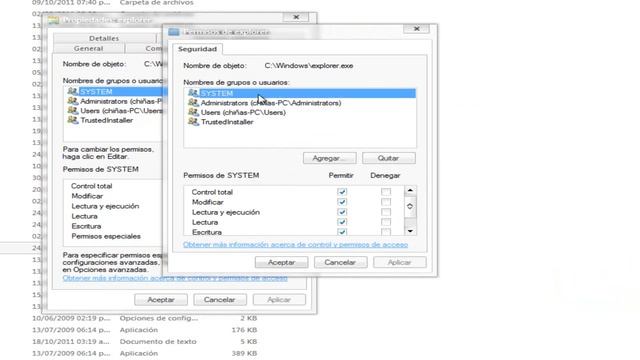The height and width of the screenshot is (360, 640).
Task: Toggle Permitir checkbox for Lectura
Action: click(x=342, y=222)
